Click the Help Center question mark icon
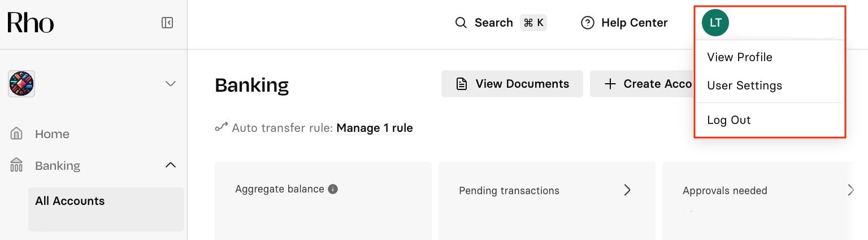868x240 pixels. pyautogui.click(x=588, y=23)
